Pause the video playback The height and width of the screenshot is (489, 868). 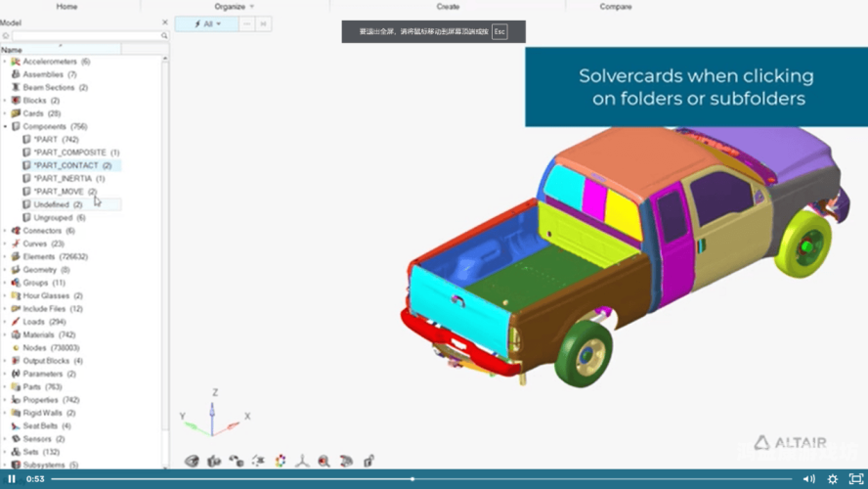point(12,479)
